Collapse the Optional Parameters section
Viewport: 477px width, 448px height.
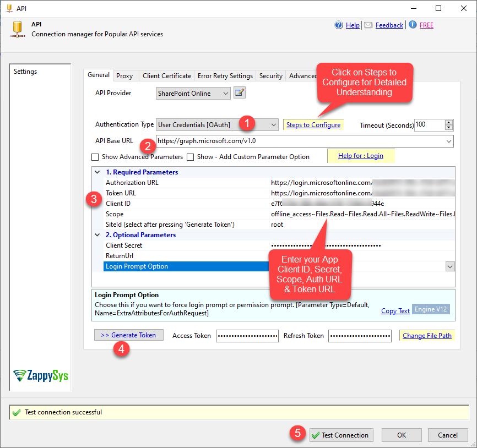point(97,235)
